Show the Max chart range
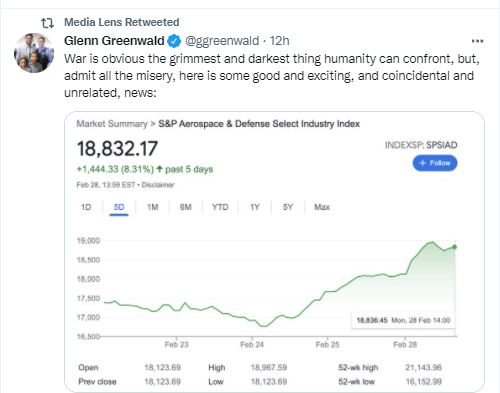Screen dimensions: 500x393 [322, 207]
